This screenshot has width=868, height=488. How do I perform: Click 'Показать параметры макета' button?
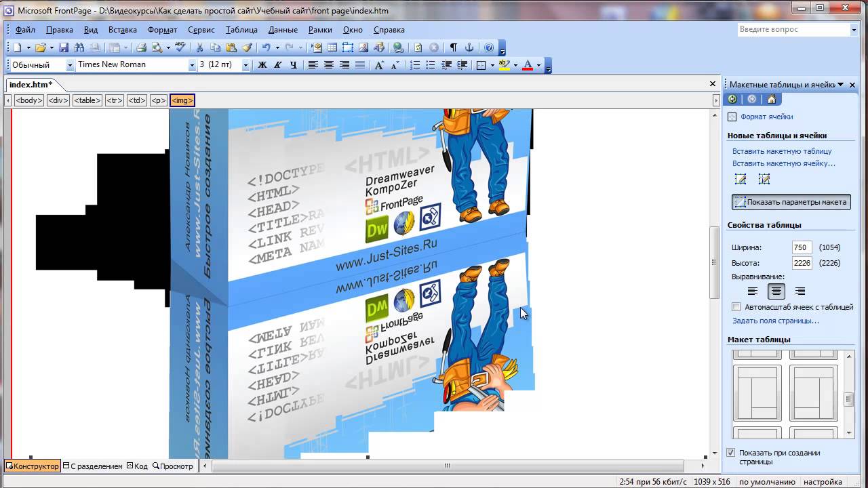[791, 202]
